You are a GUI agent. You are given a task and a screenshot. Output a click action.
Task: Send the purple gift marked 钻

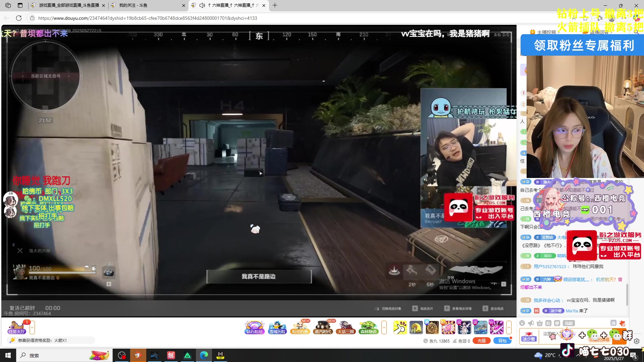(496, 327)
